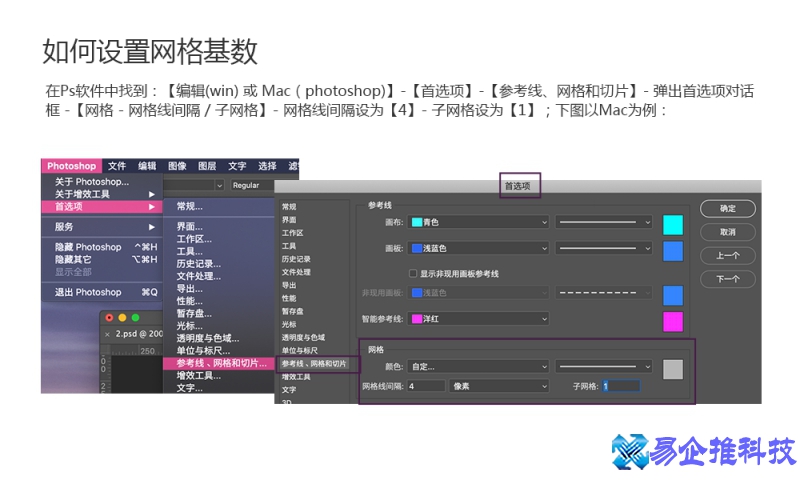Viewport: 800px width, 480px height.
Task: Open the 画布 color dropdown showing 青色
Action: coord(479,222)
